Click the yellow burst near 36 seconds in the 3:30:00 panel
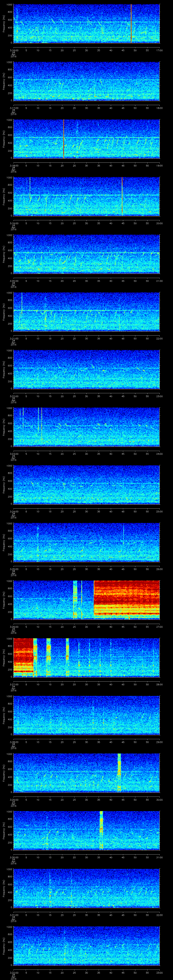The height and width of the screenshot is (980, 173). click(101, 831)
